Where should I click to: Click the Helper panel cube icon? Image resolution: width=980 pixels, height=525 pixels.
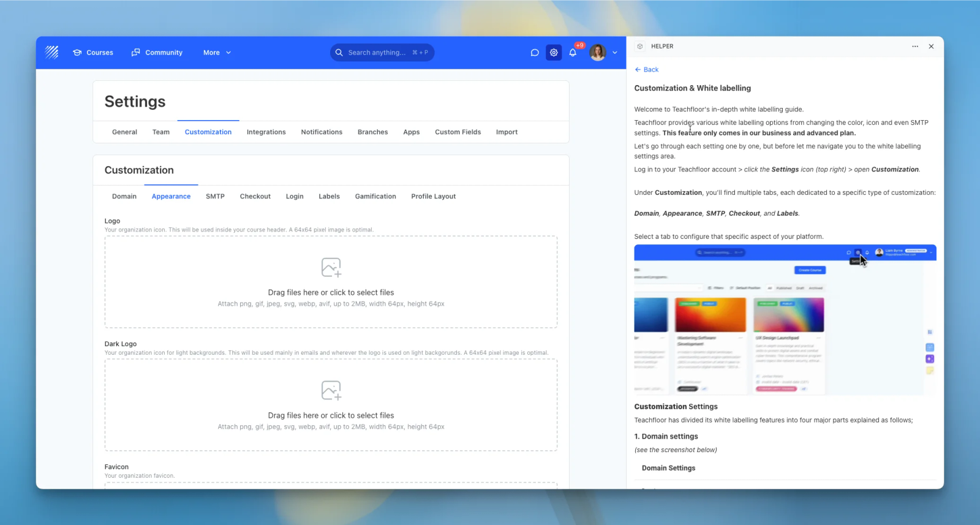(x=639, y=47)
